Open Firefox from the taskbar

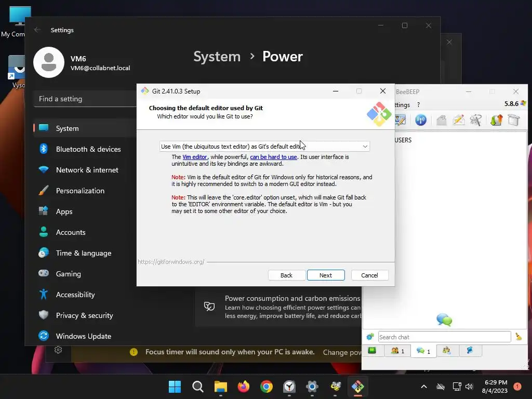click(x=243, y=387)
